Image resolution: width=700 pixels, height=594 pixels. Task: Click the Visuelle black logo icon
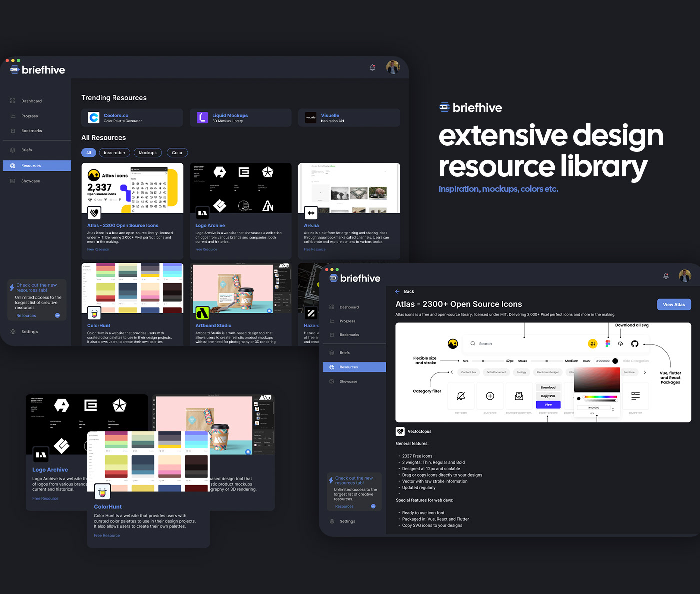[311, 118]
